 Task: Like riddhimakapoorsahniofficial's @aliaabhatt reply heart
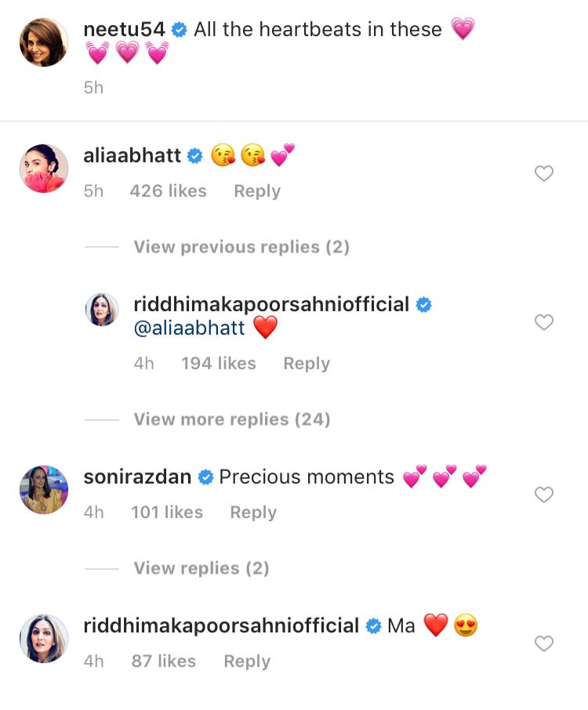(544, 322)
